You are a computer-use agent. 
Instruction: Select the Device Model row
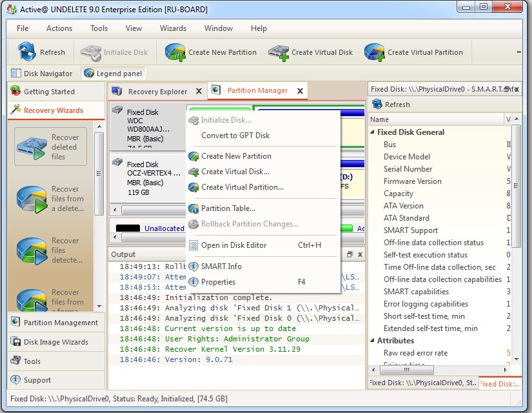point(440,157)
